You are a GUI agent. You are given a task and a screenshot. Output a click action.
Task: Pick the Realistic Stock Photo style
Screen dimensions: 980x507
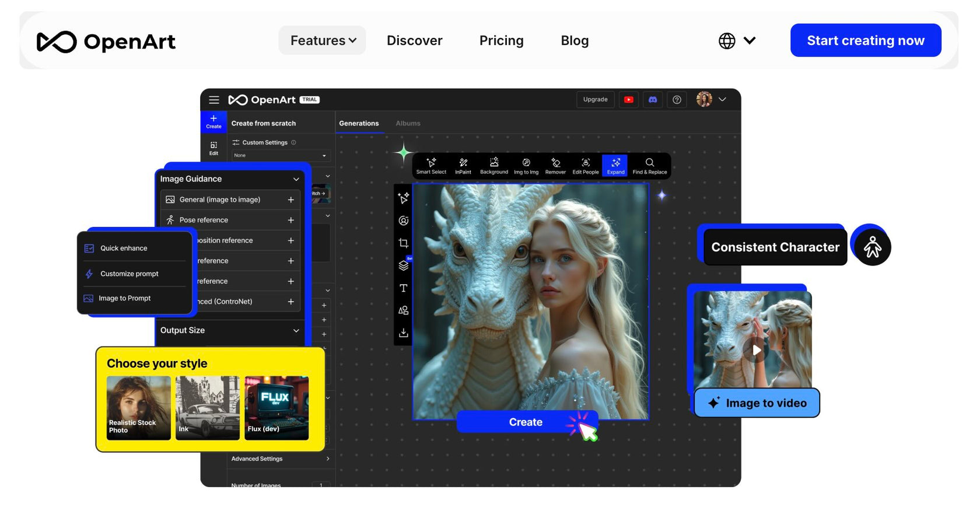click(138, 407)
